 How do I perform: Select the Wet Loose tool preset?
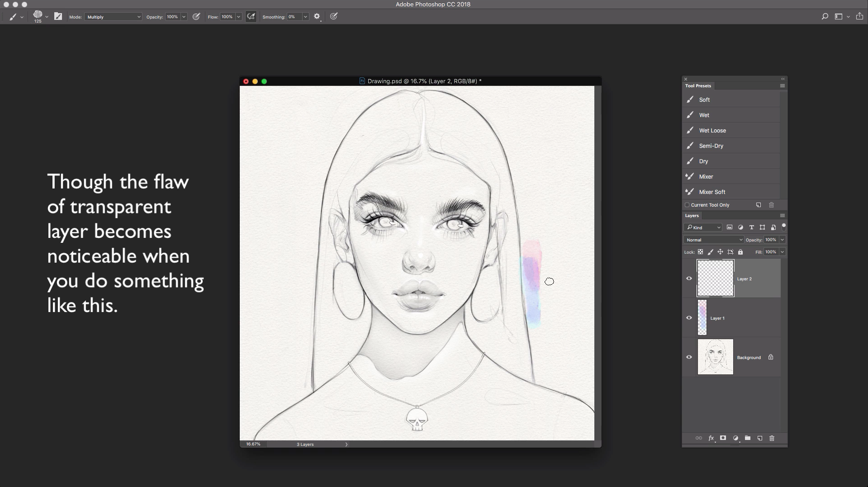712,130
